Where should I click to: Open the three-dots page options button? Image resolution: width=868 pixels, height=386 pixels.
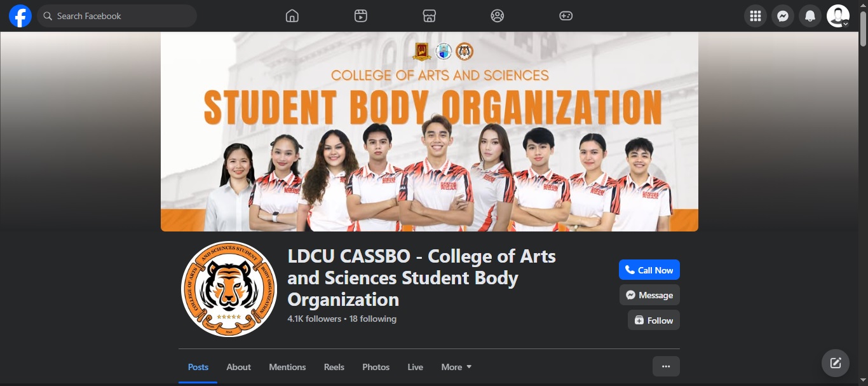666,366
